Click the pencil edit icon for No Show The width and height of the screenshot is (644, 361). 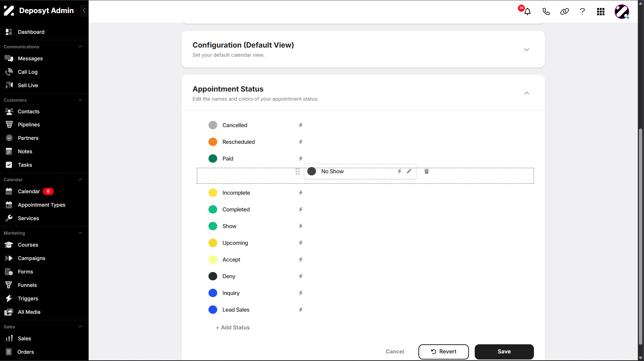409,171
